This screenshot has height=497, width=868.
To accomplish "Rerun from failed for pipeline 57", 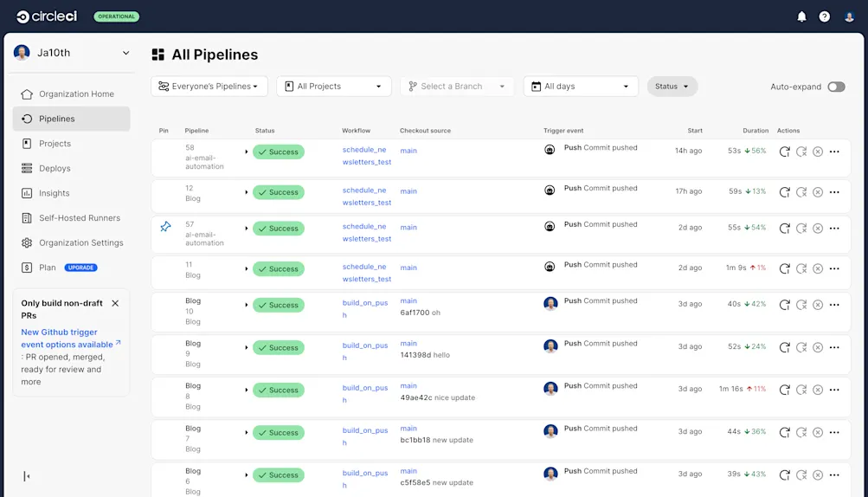I will [x=801, y=229].
